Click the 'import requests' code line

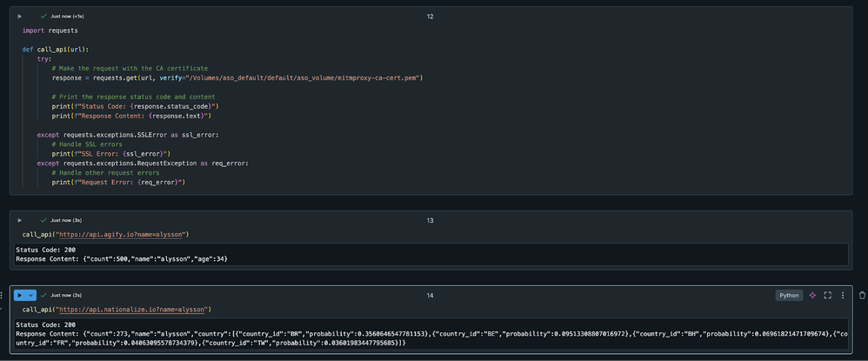click(x=50, y=30)
